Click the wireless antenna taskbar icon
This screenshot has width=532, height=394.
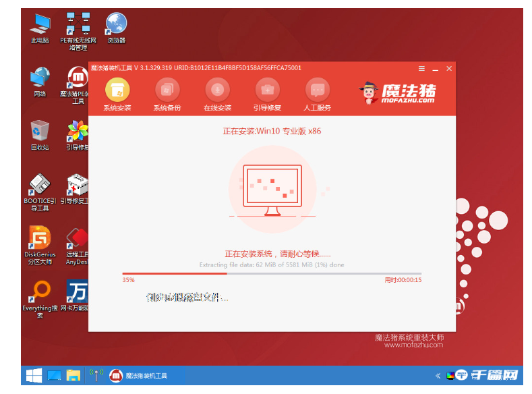click(x=96, y=375)
